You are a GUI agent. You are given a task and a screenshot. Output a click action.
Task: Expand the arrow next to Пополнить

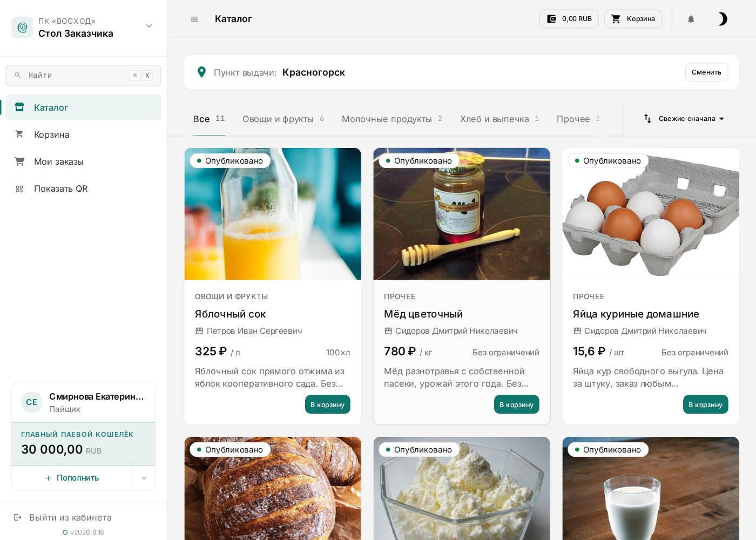(x=144, y=478)
